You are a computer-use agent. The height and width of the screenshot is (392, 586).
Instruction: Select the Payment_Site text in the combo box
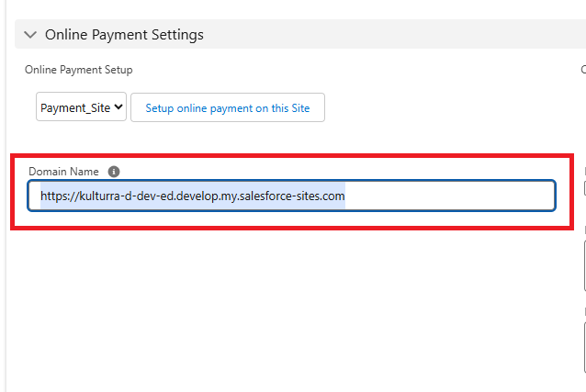(x=74, y=107)
